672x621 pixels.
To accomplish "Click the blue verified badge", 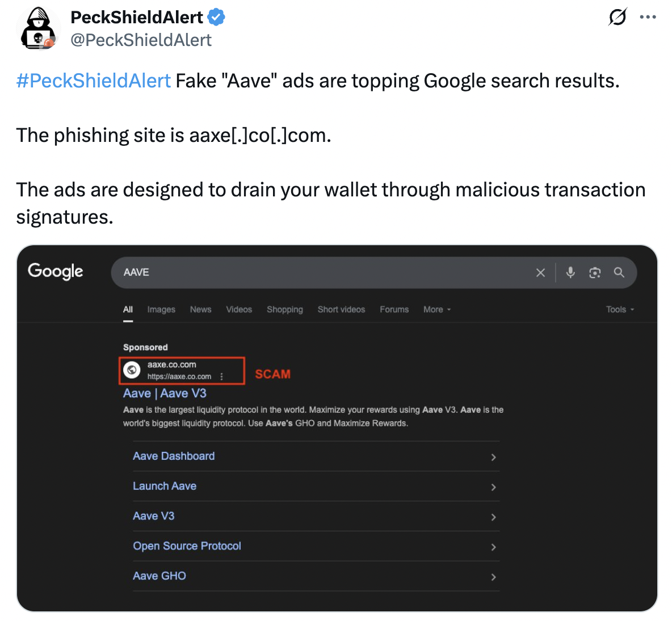I will tap(216, 18).
